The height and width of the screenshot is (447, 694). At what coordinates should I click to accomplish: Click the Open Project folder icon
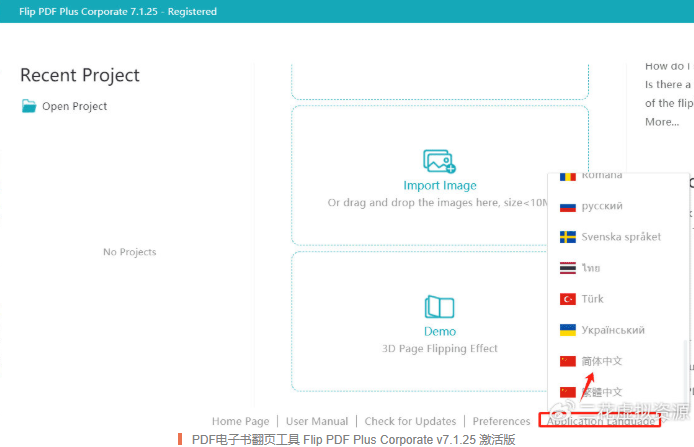click(29, 106)
